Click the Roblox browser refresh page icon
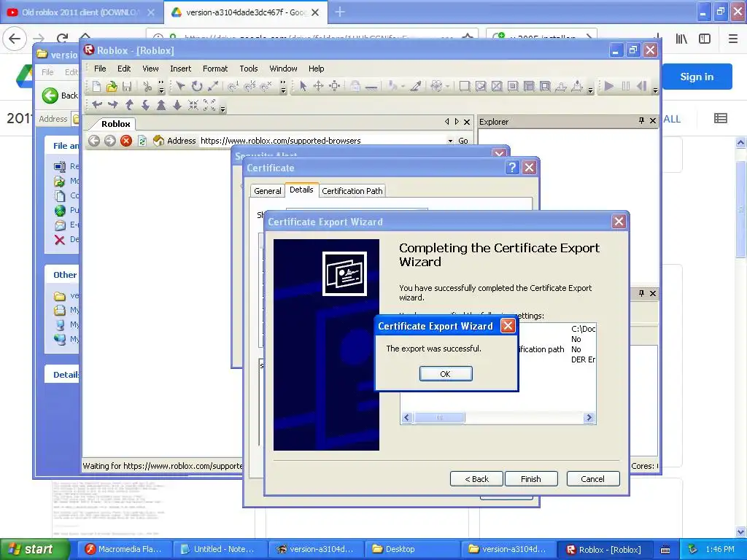 142,141
